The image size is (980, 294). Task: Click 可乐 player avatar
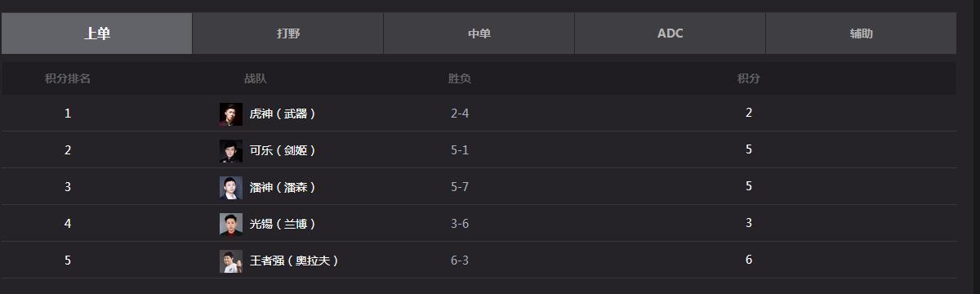click(x=231, y=151)
